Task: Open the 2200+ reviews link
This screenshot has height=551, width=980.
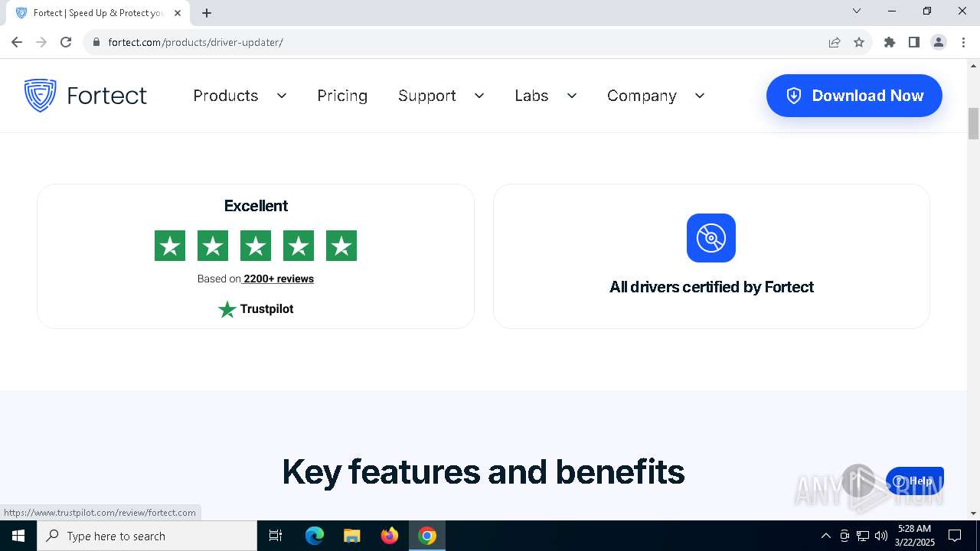Action: coord(278,279)
